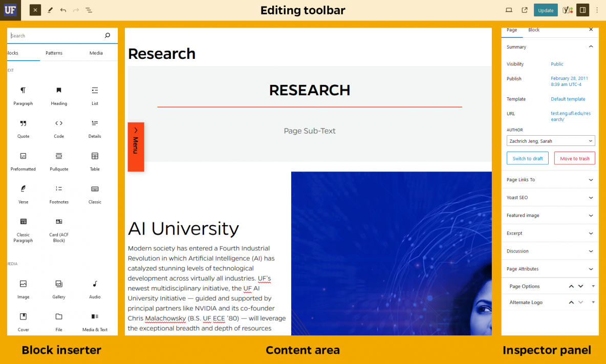Image resolution: width=606 pixels, height=364 pixels.
Task: Expand the Featured image section
Action: pyautogui.click(x=550, y=215)
